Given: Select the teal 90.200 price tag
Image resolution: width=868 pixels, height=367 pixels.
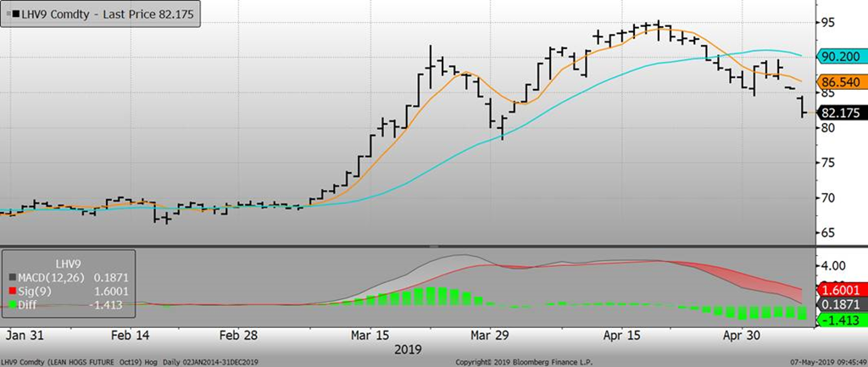Looking at the screenshot, I should coord(840,57).
